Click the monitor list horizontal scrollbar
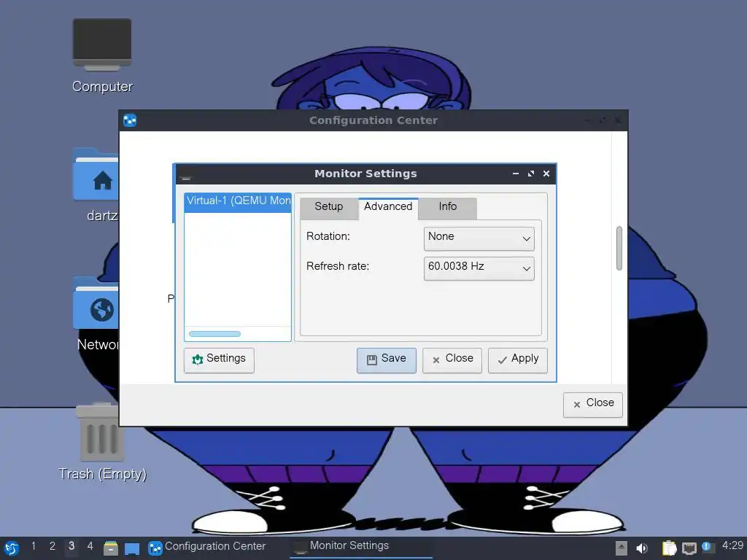Image resolution: width=747 pixels, height=560 pixels. click(x=215, y=334)
